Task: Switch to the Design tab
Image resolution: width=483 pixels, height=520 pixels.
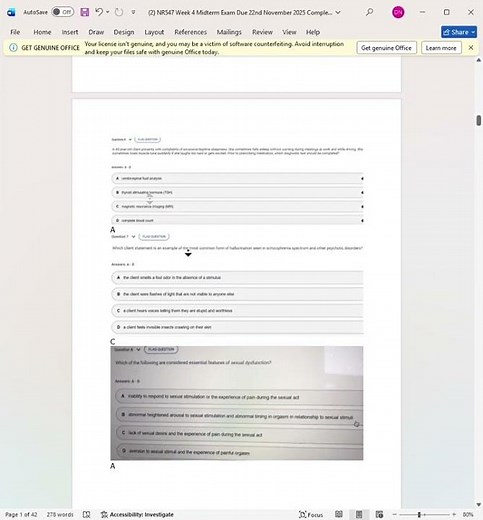Action: pos(124,32)
